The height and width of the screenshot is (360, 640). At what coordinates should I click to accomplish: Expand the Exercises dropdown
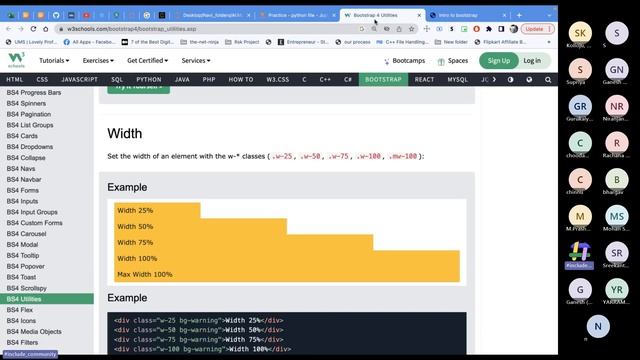[x=98, y=60]
